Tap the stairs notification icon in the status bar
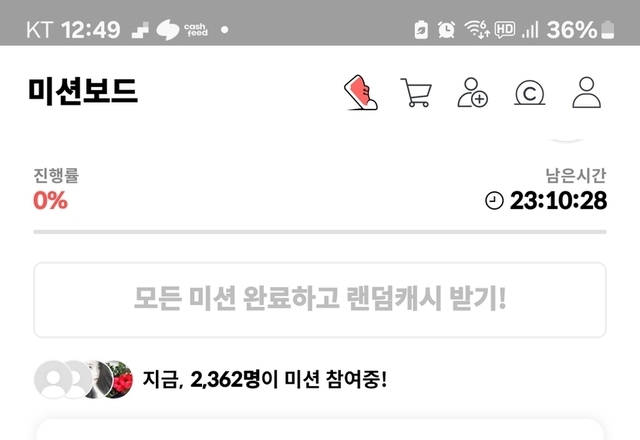The height and width of the screenshot is (440, 640). pyautogui.click(x=140, y=30)
